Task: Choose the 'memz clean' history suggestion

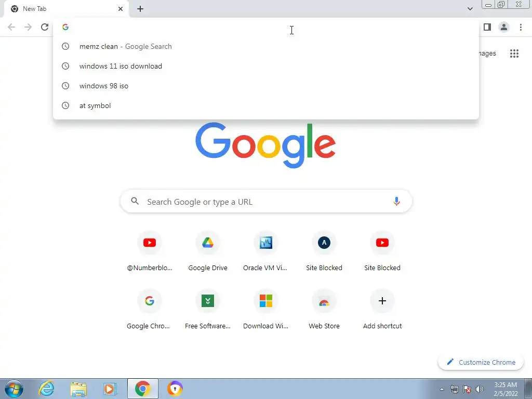Action: (x=266, y=46)
